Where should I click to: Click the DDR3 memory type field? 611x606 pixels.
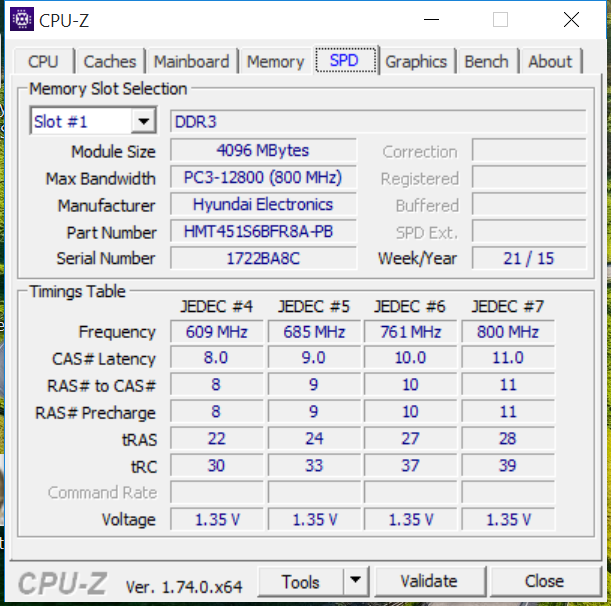coord(378,122)
